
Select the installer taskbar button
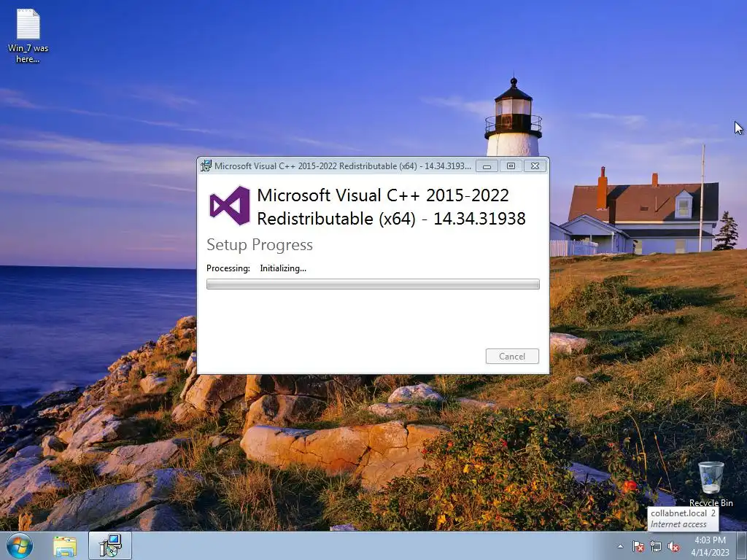coord(110,545)
